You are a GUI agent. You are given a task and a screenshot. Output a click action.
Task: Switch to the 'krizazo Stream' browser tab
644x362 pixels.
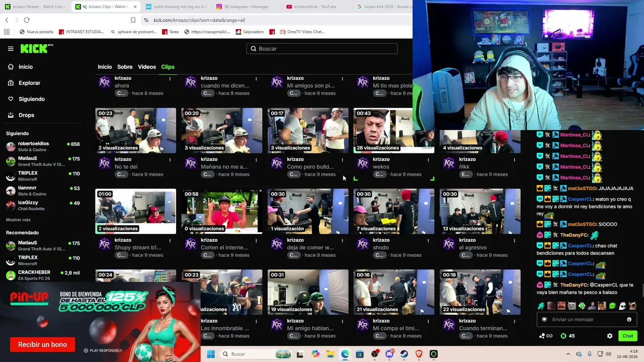coord(34,7)
